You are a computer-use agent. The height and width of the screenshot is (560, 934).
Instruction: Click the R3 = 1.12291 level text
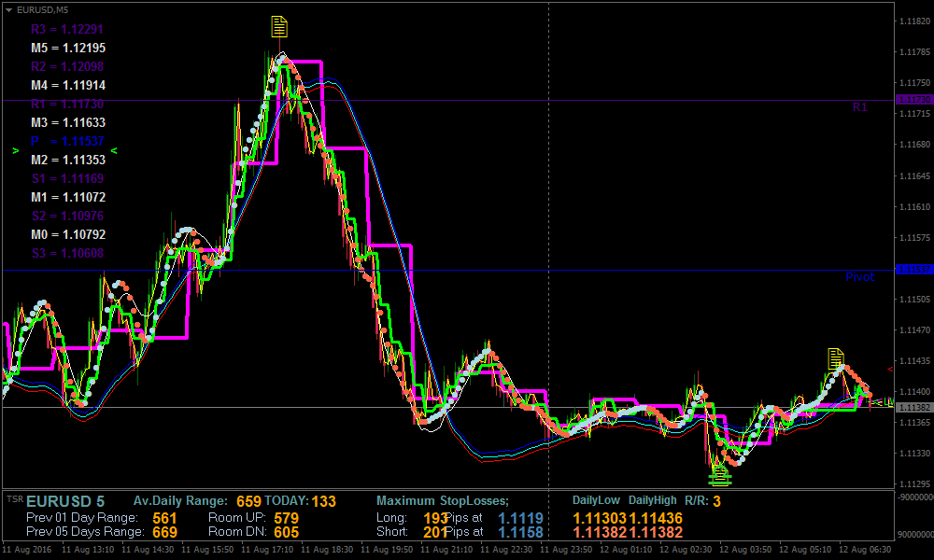point(67,29)
